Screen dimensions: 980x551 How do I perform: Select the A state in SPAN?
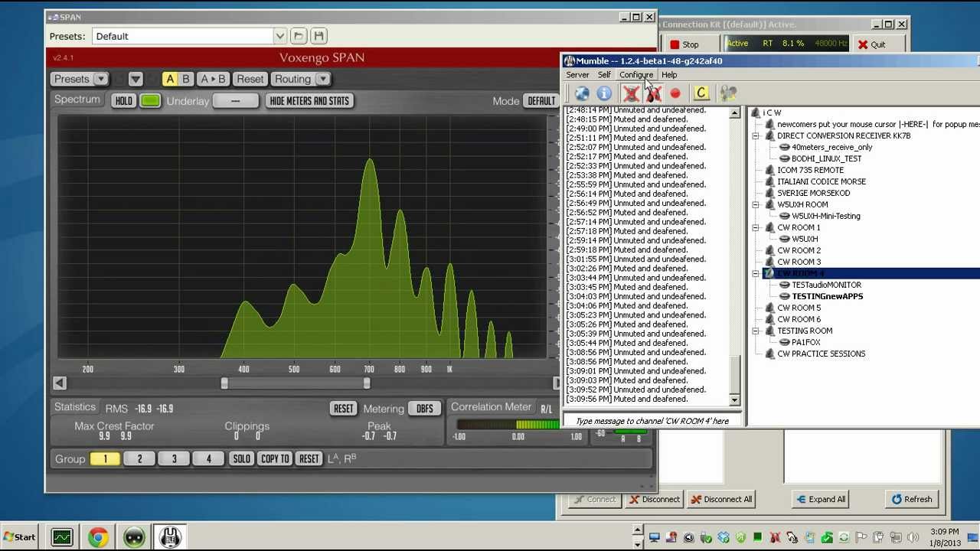(x=170, y=79)
